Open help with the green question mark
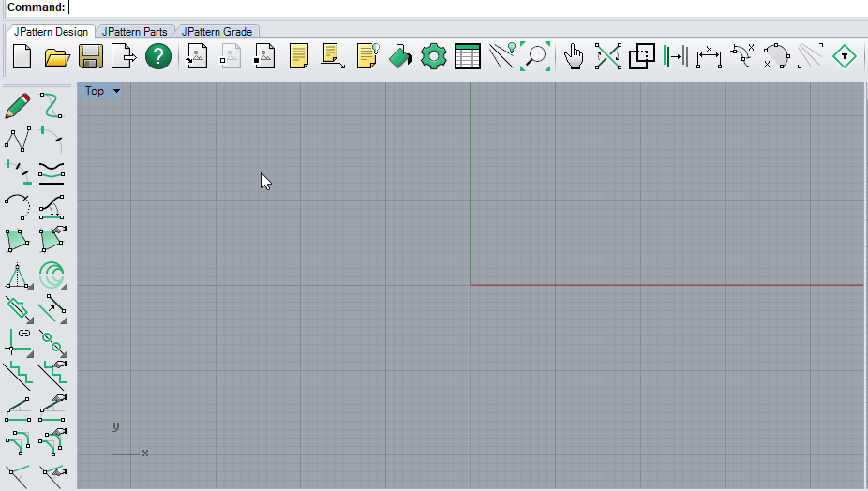The image size is (868, 491). point(158,57)
